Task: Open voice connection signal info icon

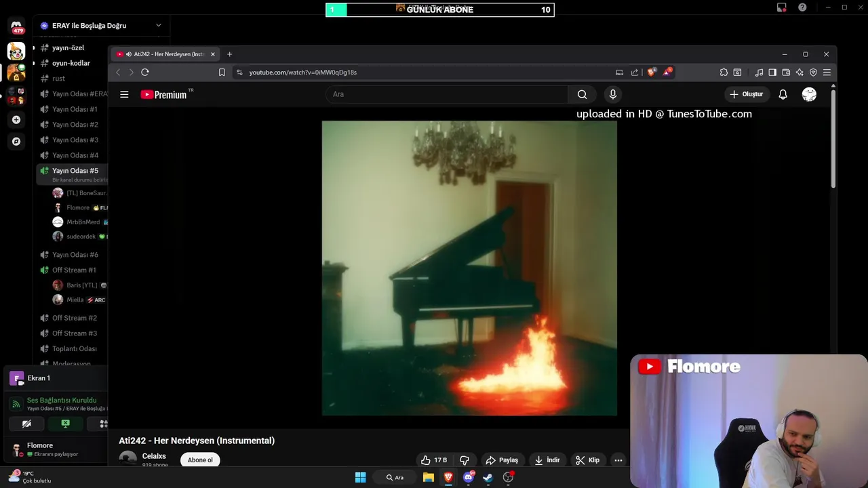Action: coord(16,404)
